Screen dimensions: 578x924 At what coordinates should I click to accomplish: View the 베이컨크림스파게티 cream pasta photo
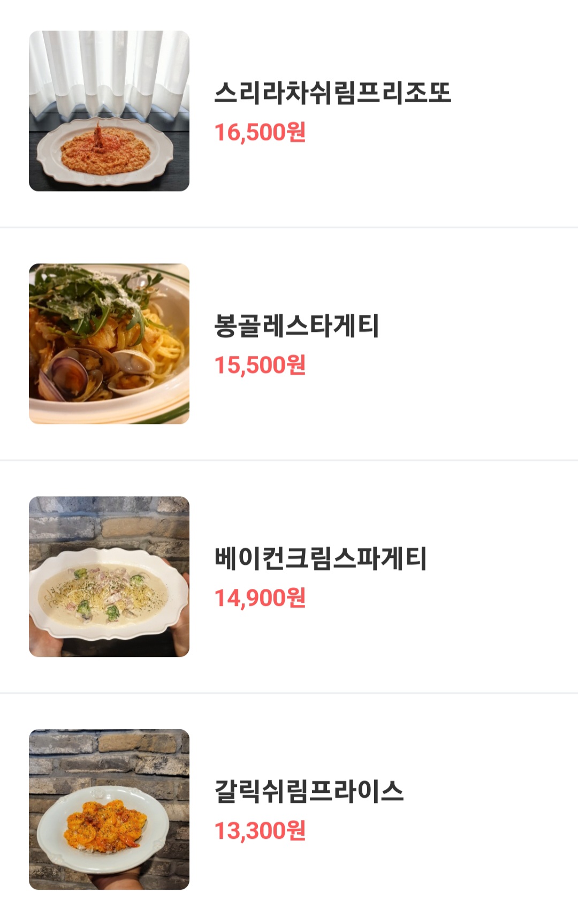[109, 577]
